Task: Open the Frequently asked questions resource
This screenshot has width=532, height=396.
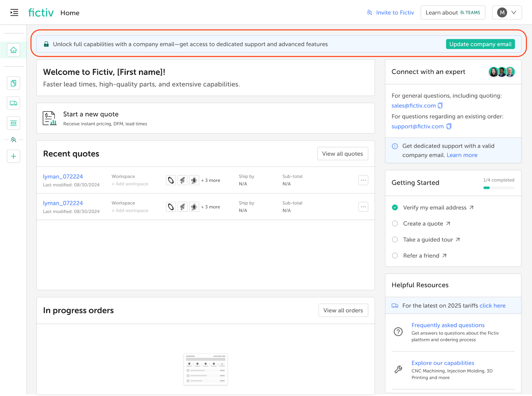Action: 448,325
